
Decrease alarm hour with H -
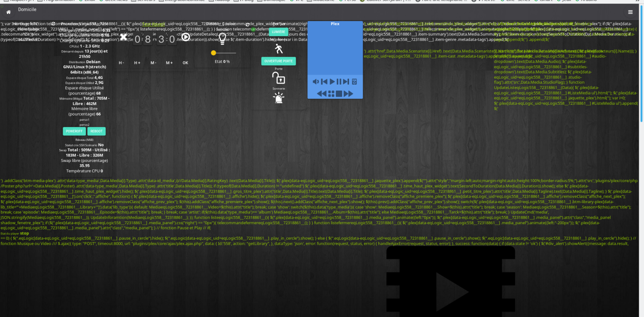[x=122, y=63]
